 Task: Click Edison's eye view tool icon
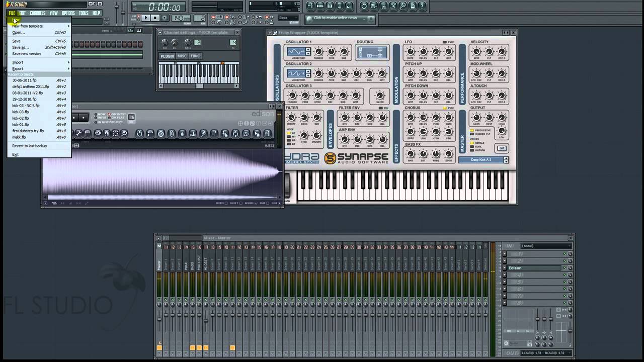(98, 134)
